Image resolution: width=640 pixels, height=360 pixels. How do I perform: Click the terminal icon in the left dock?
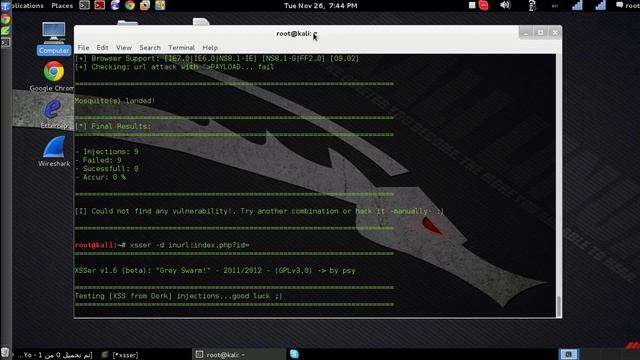pos(6,42)
